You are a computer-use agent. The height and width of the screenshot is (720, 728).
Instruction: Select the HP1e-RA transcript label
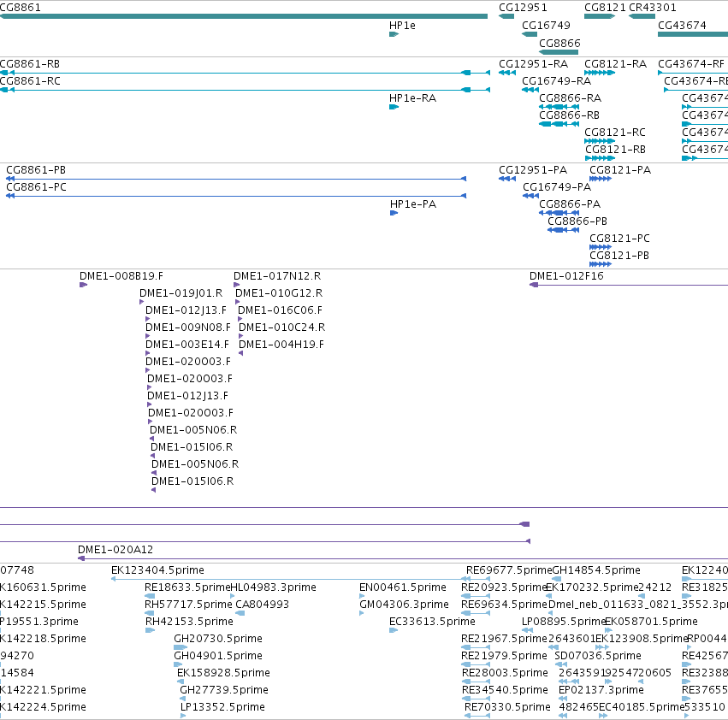tap(412, 98)
